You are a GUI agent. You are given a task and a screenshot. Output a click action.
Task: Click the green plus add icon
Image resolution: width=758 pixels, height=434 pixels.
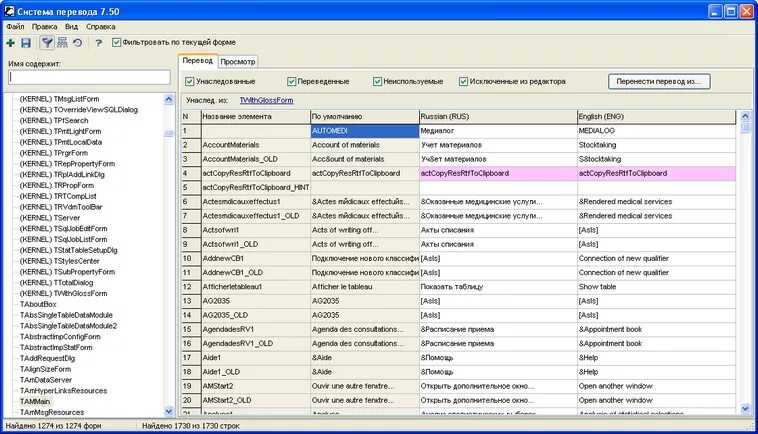(x=11, y=43)
